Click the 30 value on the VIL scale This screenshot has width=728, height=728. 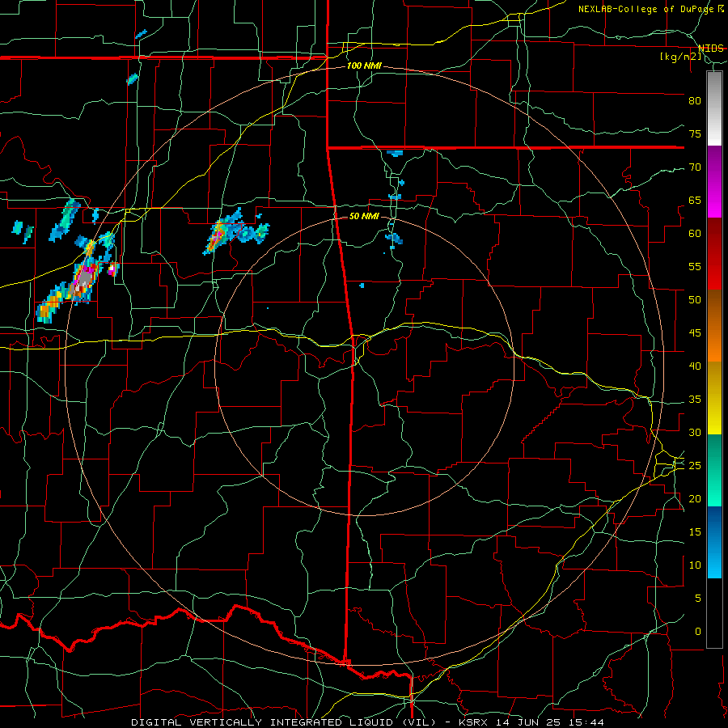695,432
